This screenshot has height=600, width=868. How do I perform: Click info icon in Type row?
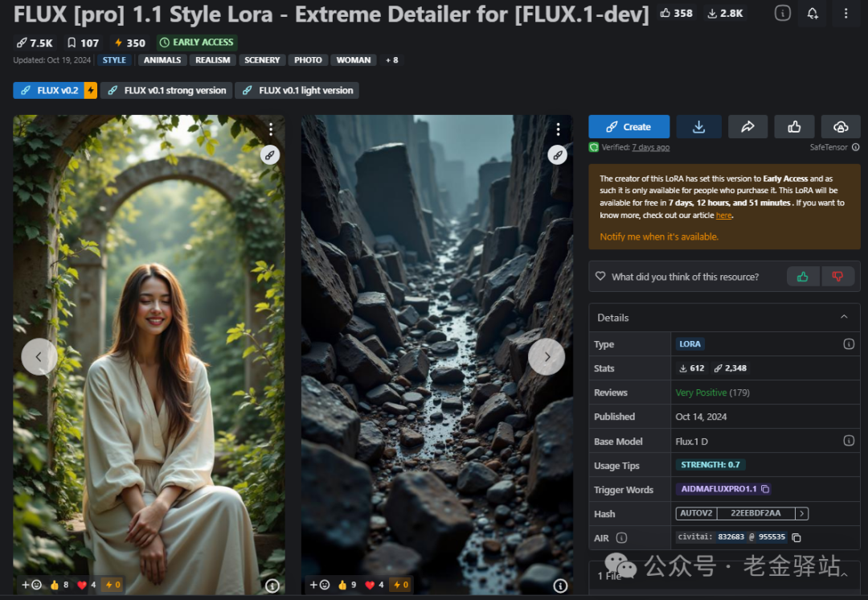(849, 344)
